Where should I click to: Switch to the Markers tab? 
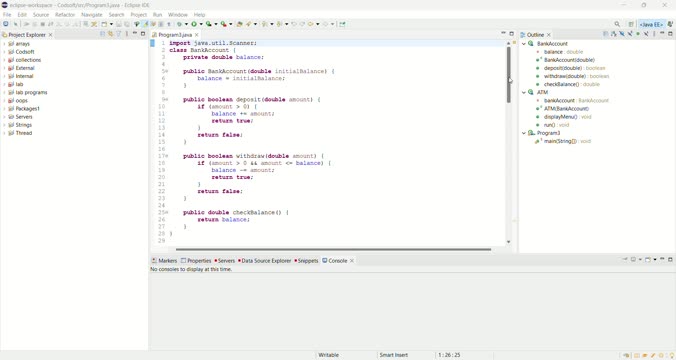tap(164, 260)
